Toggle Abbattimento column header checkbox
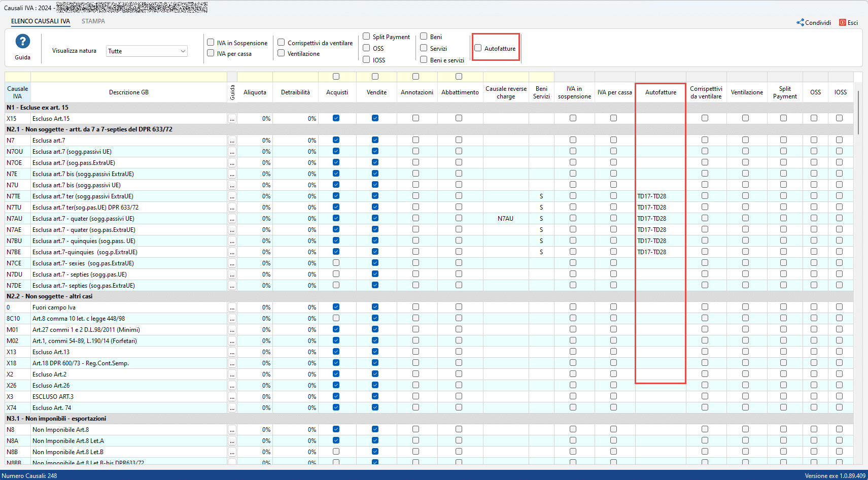Screen dimensions: 868x480 459,77
